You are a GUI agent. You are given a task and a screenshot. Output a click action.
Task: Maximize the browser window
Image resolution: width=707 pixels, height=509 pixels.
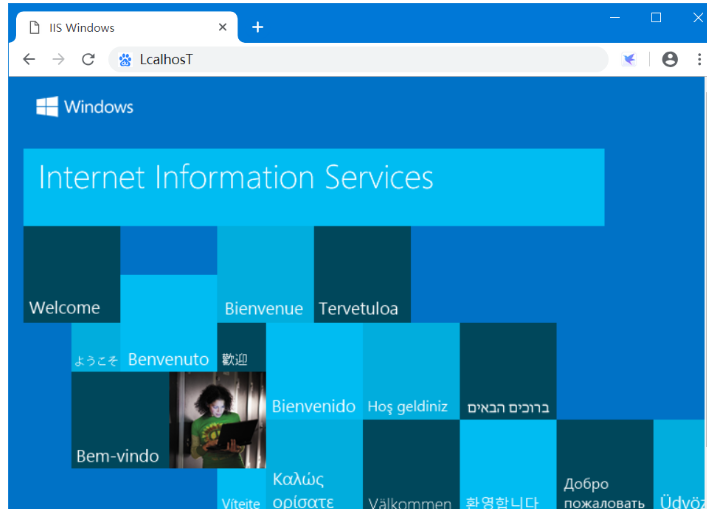[x=656, y=18]
